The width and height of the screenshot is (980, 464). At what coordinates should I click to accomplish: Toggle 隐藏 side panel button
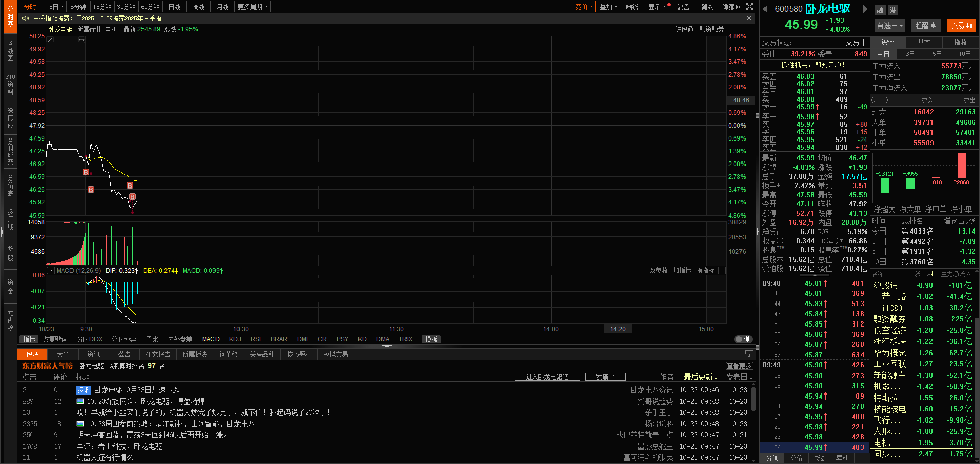(731, 7)
